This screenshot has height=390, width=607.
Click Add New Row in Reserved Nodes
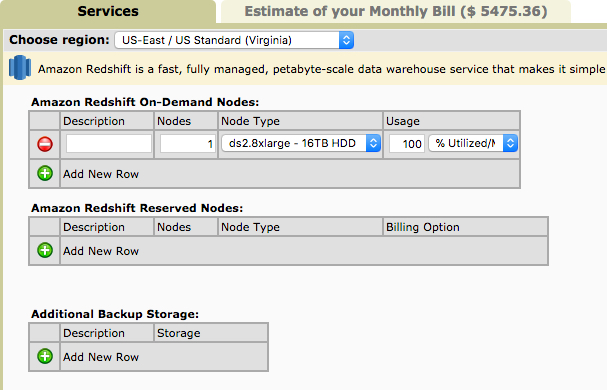(101, 251)
